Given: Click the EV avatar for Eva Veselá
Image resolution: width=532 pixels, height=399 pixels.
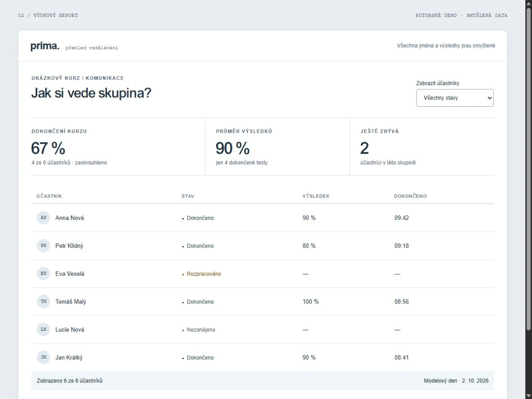Looking at the screenshot, I should [44, 273].
